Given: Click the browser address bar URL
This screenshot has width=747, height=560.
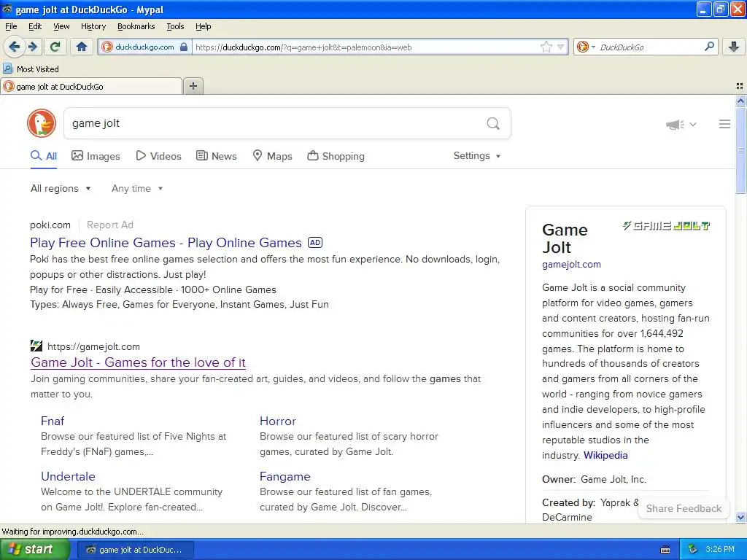Looking at the screenshot, I should (365, 47).
